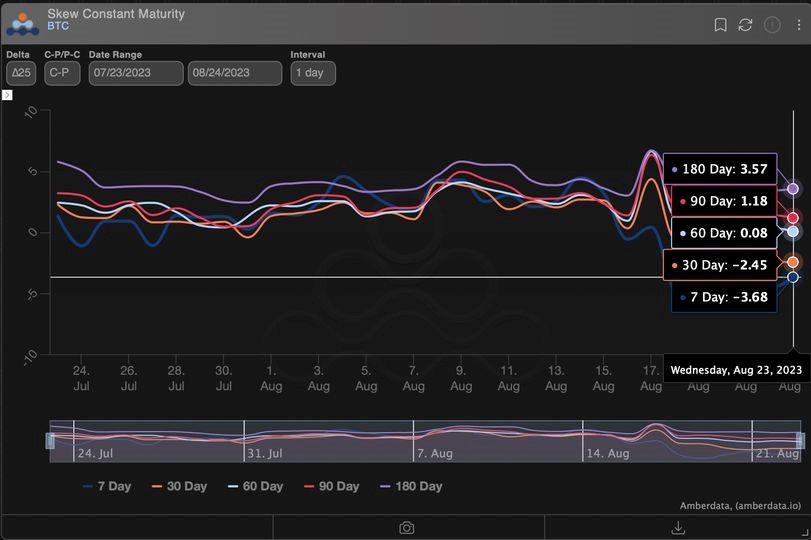Open the info alert icon
811x540 pixels.
772,25
